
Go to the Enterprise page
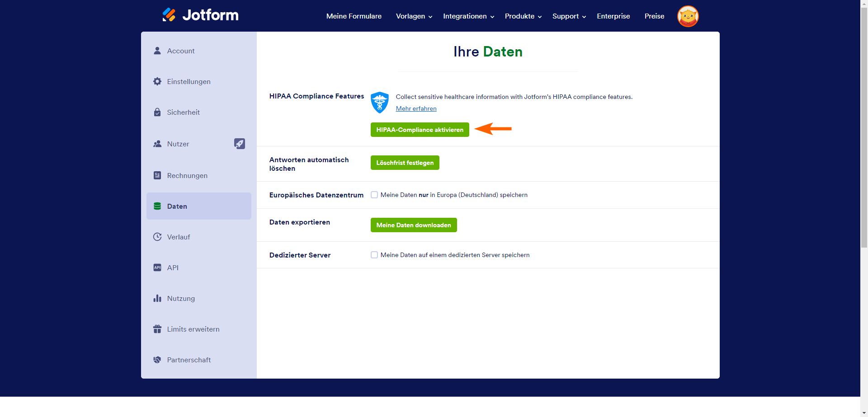pos(613,16)
